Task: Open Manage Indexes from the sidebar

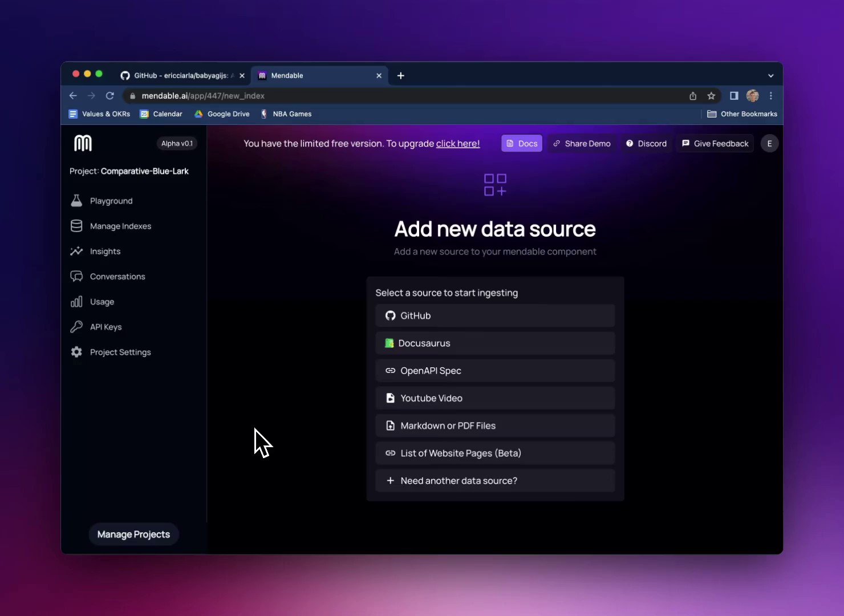Action: (x=120, y=226)
